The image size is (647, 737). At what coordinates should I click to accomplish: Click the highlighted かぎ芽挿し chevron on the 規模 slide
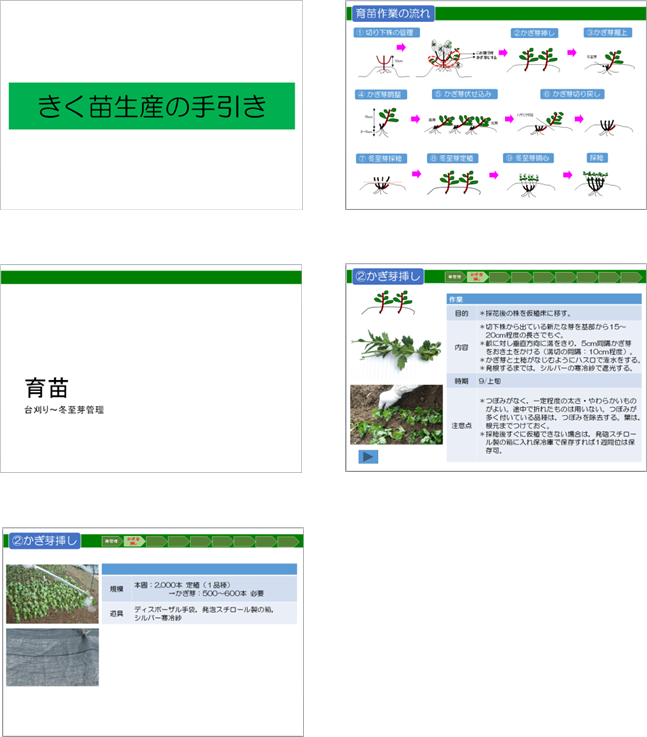(x=134, y=541)
